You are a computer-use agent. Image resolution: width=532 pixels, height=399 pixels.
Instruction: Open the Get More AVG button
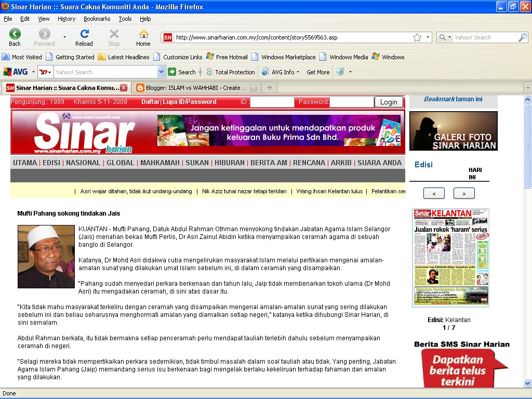(318, 72)
